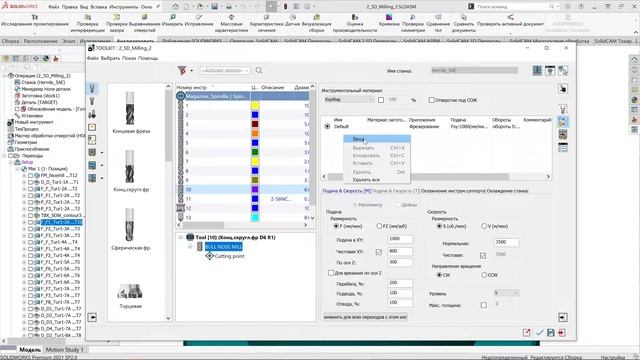Select the F (мм/мин) feed radio button
The height and width of the screenshot is (360, 640).
tap(336, 226)
